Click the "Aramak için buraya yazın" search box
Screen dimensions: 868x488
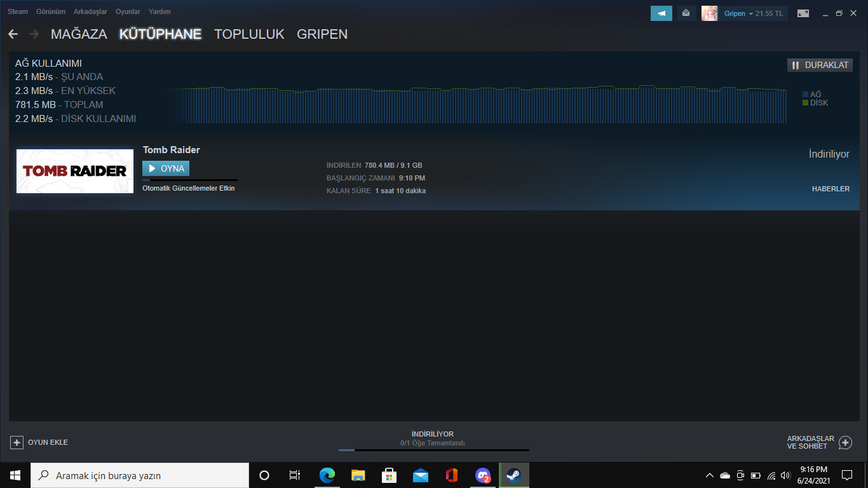click(x=140, y=475)
